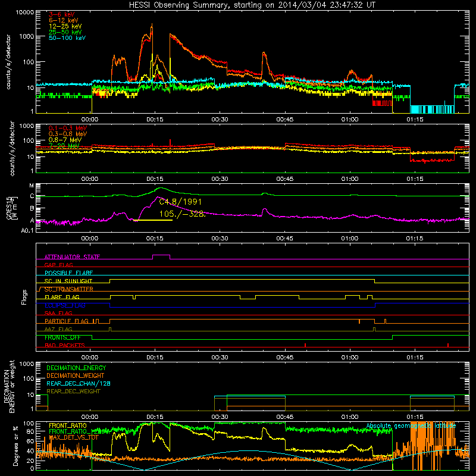Click the 105./-328. flare position text
The height and width of the screenshot is (476, 476).
(x=183, y=214)
